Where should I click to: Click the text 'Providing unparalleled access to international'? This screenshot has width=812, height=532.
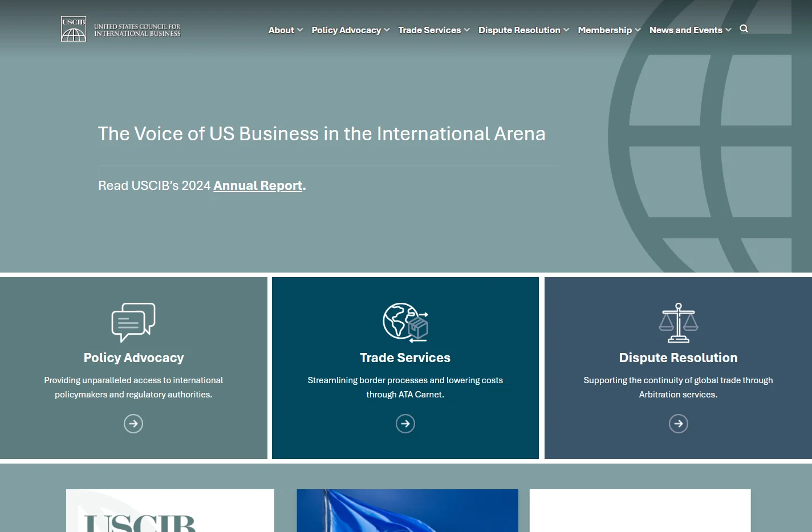pos(133,380)
